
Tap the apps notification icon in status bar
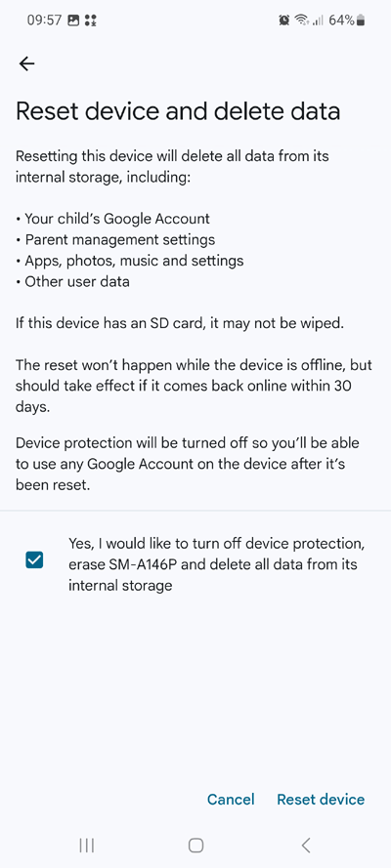coord(91,21)
